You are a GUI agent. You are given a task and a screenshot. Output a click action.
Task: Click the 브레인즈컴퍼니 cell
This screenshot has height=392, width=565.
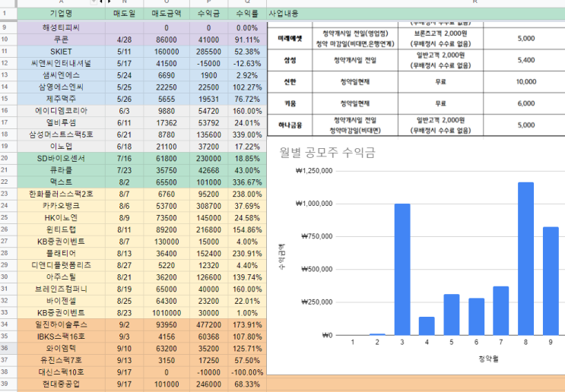[x=62, y=289]
